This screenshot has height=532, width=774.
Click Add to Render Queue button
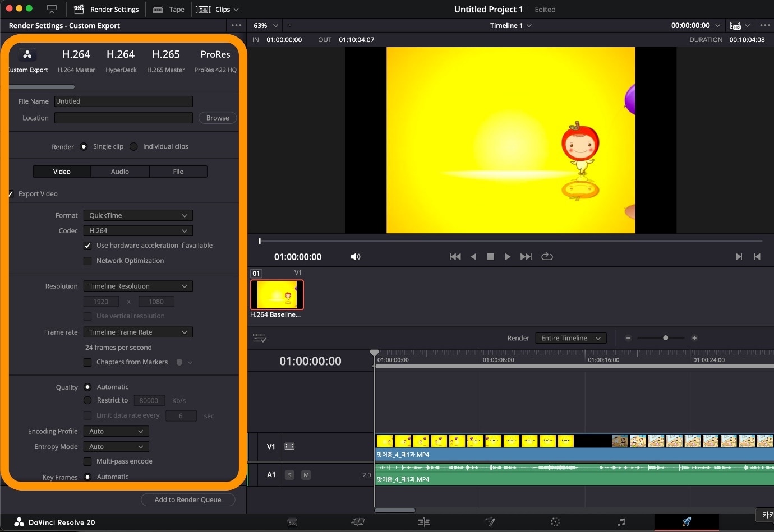coord(188,499)
